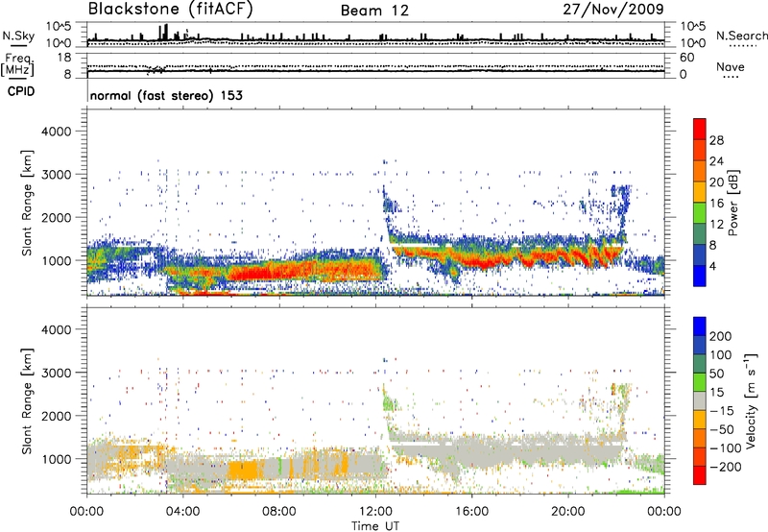Click the 'Beam 12' label
Viewport: 768px width, 532px height.
tap(374, 11)
